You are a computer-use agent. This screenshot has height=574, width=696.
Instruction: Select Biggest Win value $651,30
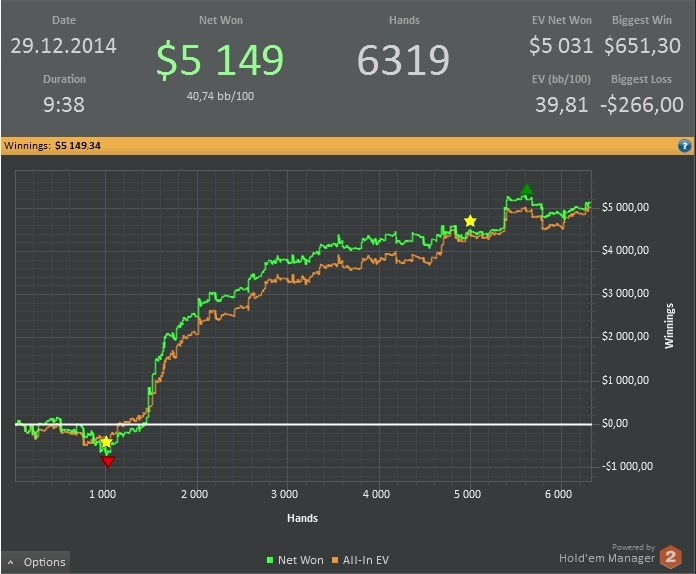coord(642,46)
